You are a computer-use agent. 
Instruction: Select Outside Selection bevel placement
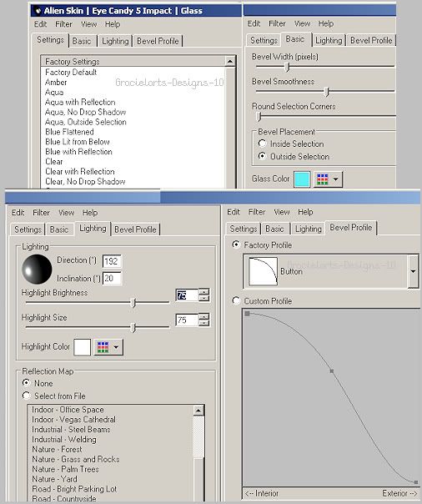[x=263, y=156]
